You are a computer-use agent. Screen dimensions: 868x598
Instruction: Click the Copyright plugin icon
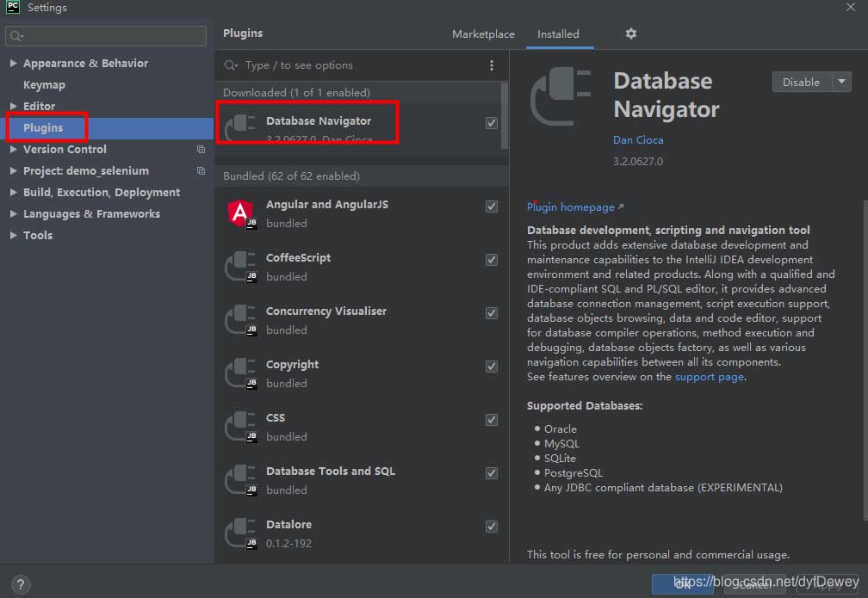(241, 373)
